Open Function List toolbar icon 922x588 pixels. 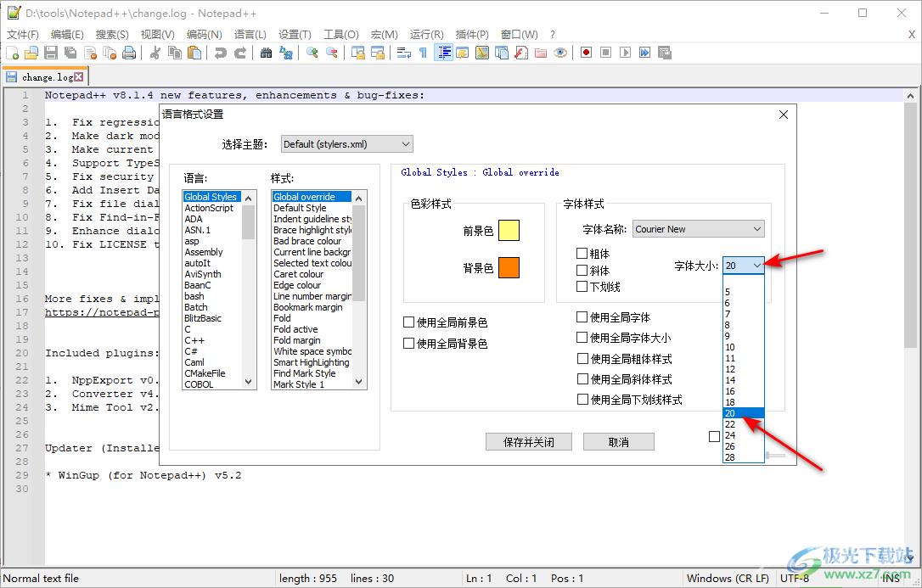tap(521, 53)
